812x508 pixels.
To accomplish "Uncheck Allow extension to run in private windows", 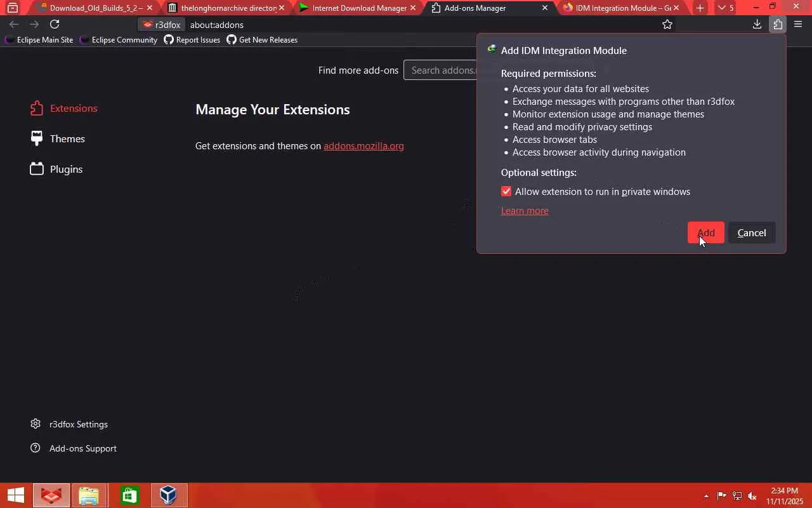I will tap(506, 192).
